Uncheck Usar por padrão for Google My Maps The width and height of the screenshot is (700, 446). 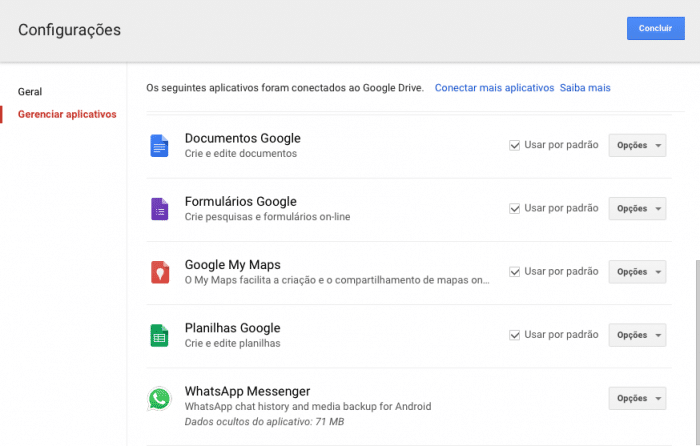515,272
